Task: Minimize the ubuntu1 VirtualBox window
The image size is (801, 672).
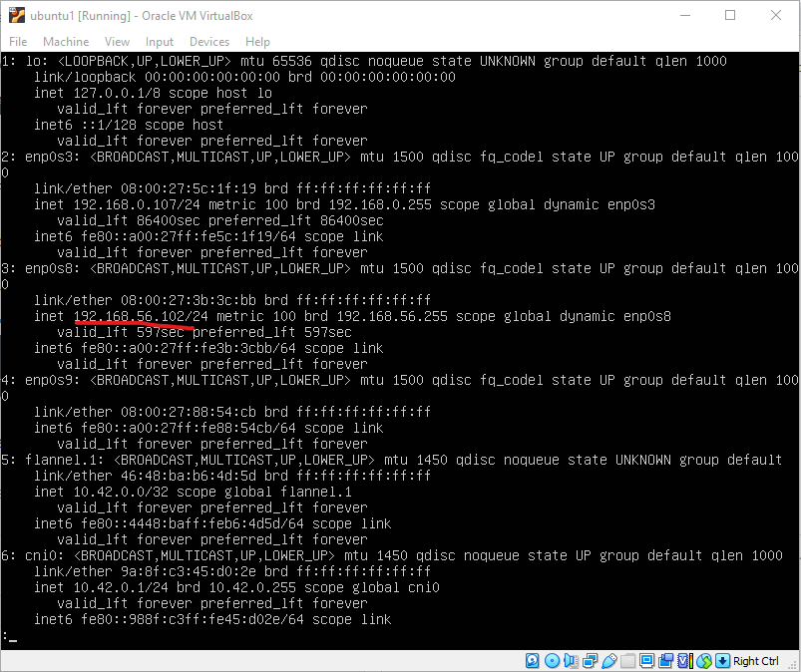Action: [685, 15]
